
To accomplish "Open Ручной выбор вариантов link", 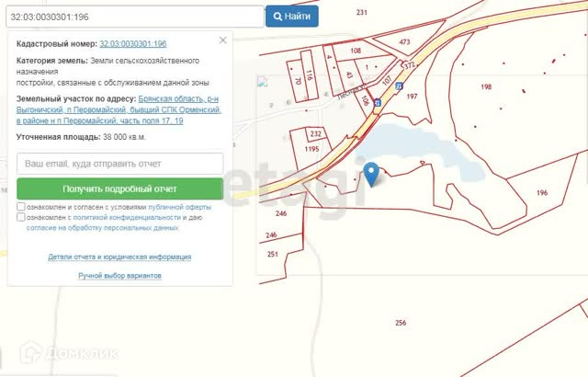I will click(119, 276).
